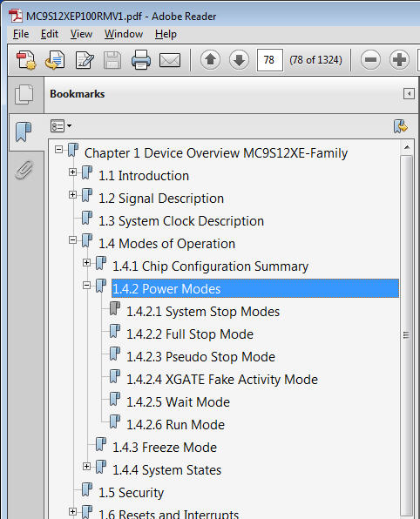The image size is (420, 519).
Task: Click the Adobe PDF icon in title bar
Action: tap(16, 16)
